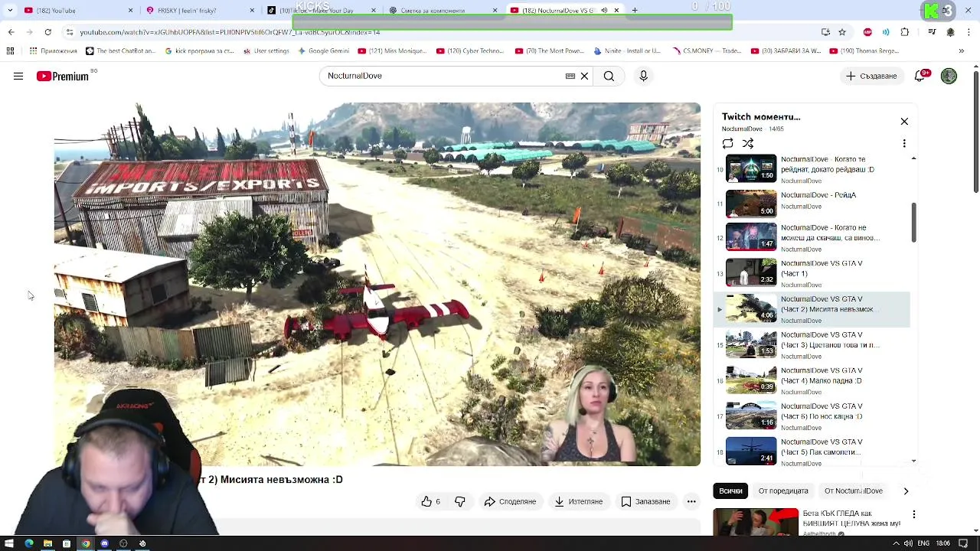Screen dimensions: 980x551
Task: Open File Explorer from the taskbar
Action: coord(47,543)
